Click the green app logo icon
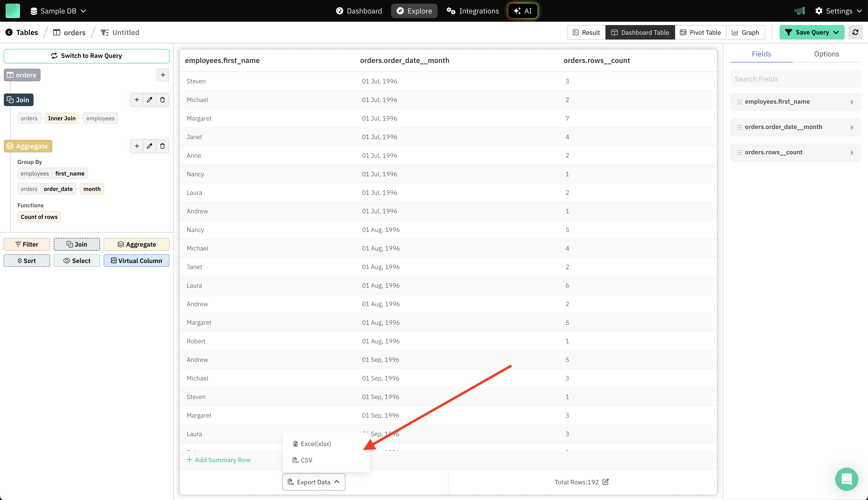 pyautogui.click(x=13, y=11)
